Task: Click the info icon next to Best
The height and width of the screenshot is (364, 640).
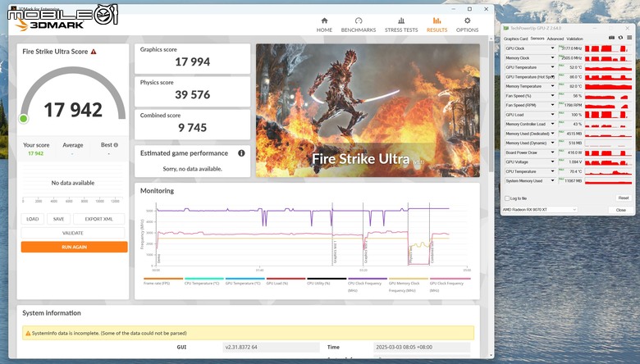Action: pyautogui.click(x=116, y=145)
